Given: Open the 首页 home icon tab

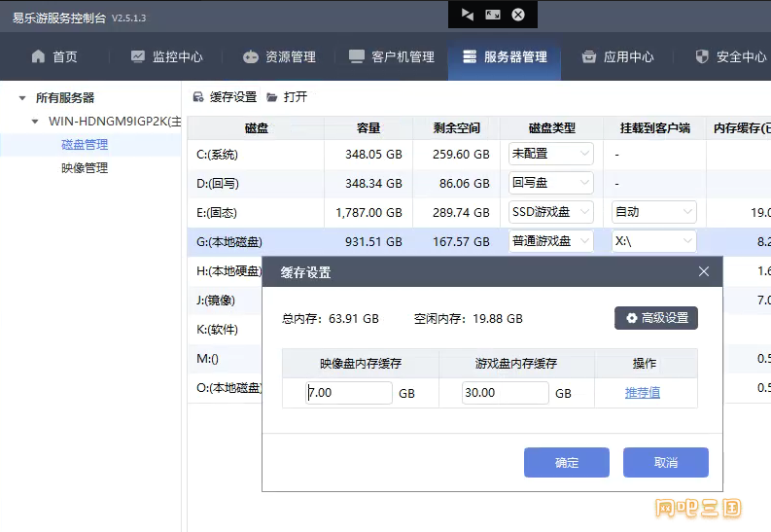Looking at the screenshot, I should (38, 56).
